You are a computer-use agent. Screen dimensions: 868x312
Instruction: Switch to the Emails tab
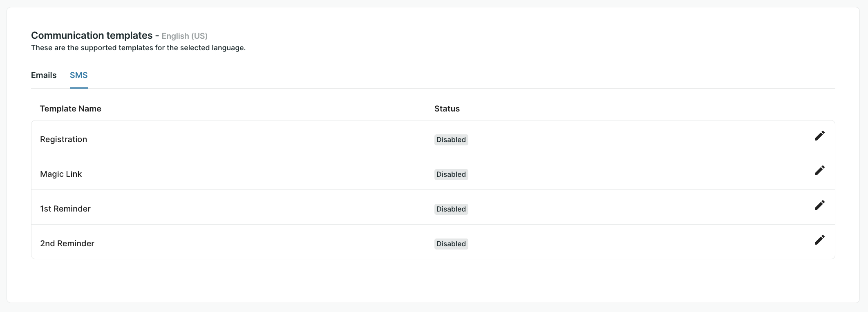(x=43, y=75)
